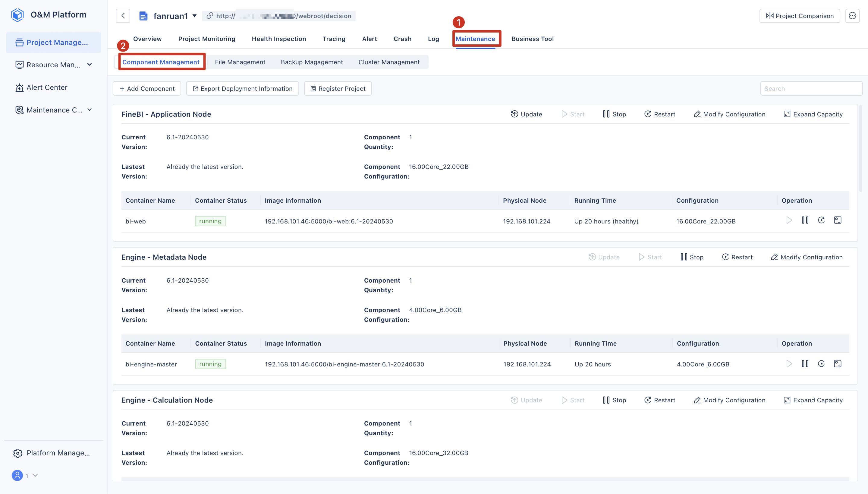
Task: Switch to the File Management tab
Action: click(240, 62)
